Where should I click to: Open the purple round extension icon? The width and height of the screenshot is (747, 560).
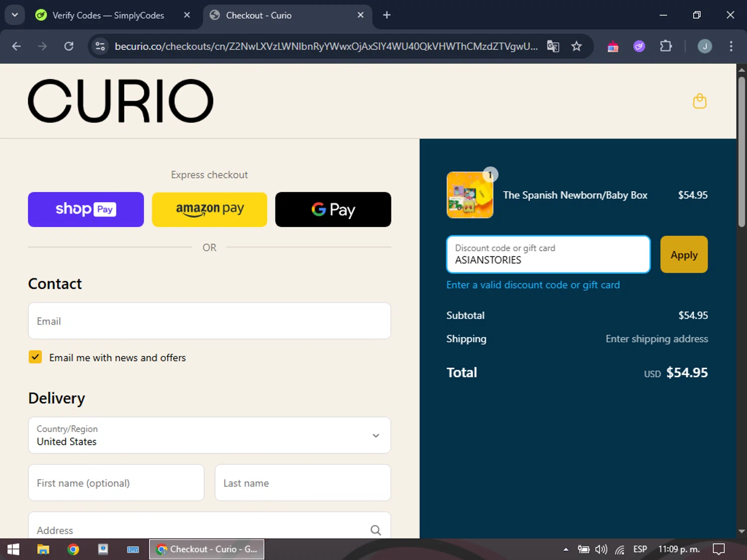coord(639,46)
